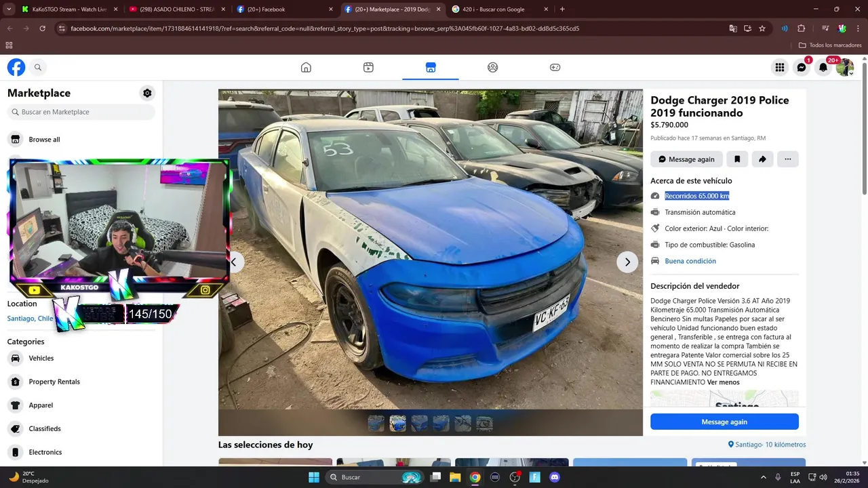Open the notifications bell
This screenshot has width=868, height=488.
pyautogui.click(x=823, y=67)
